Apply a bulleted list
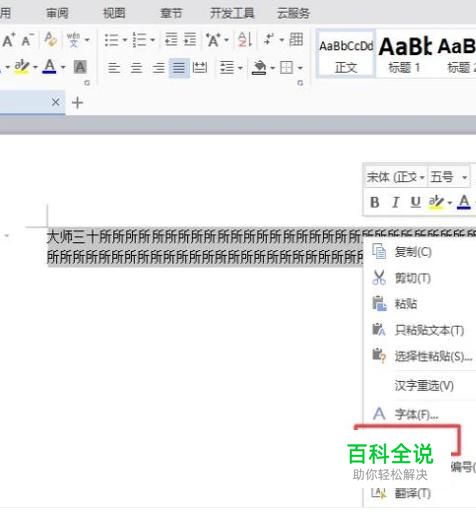This screenshot has width=476, height=513. tap(111, 40)
